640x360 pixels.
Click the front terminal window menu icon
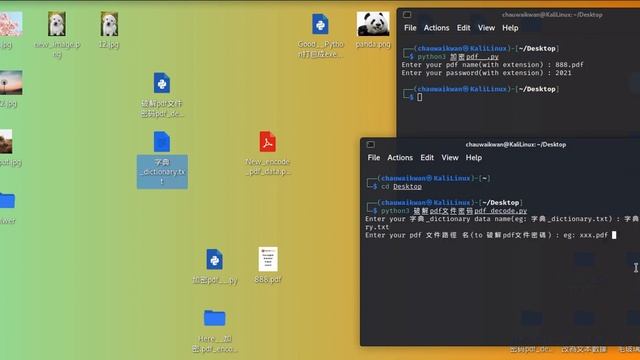[371, 144]
